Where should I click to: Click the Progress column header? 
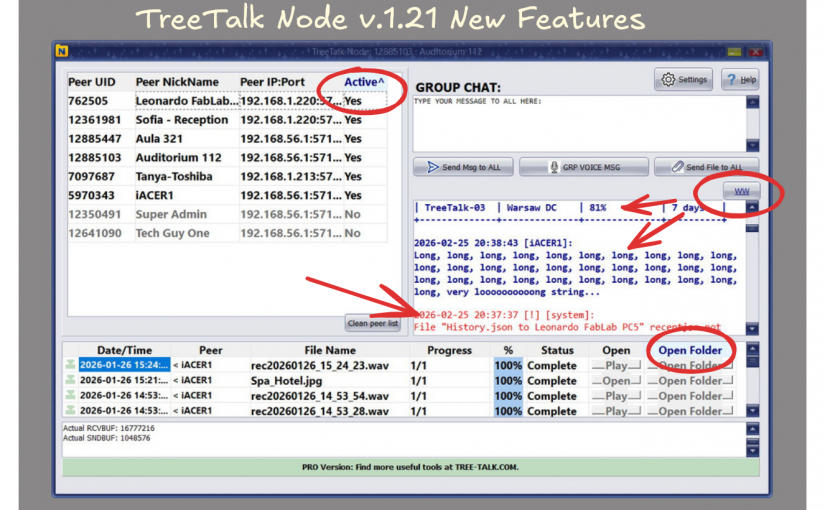449,350
